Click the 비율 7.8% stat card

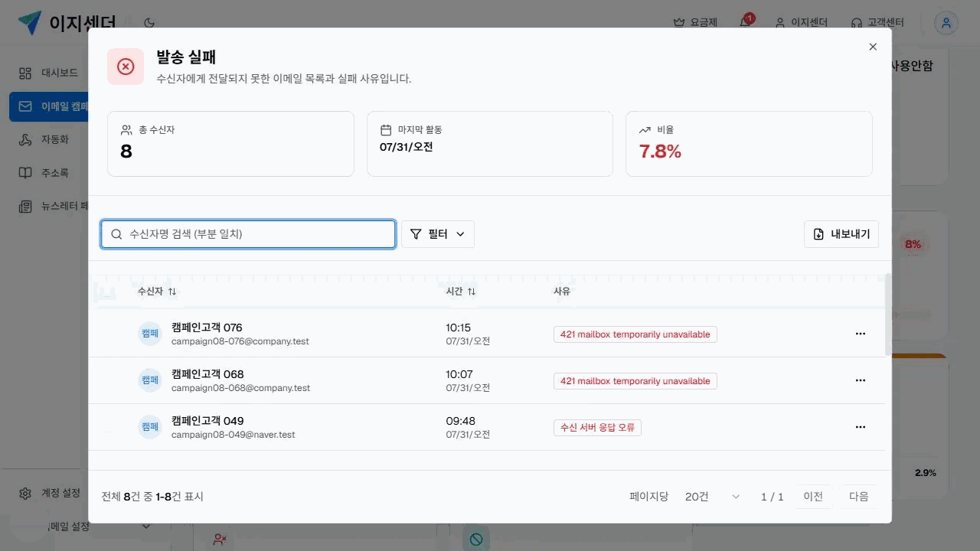click(749, 144)
